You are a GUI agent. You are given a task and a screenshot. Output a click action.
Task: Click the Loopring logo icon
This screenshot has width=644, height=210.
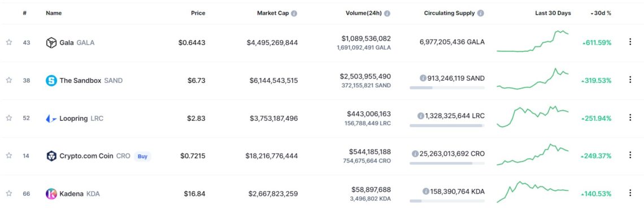tap(51, 119)
